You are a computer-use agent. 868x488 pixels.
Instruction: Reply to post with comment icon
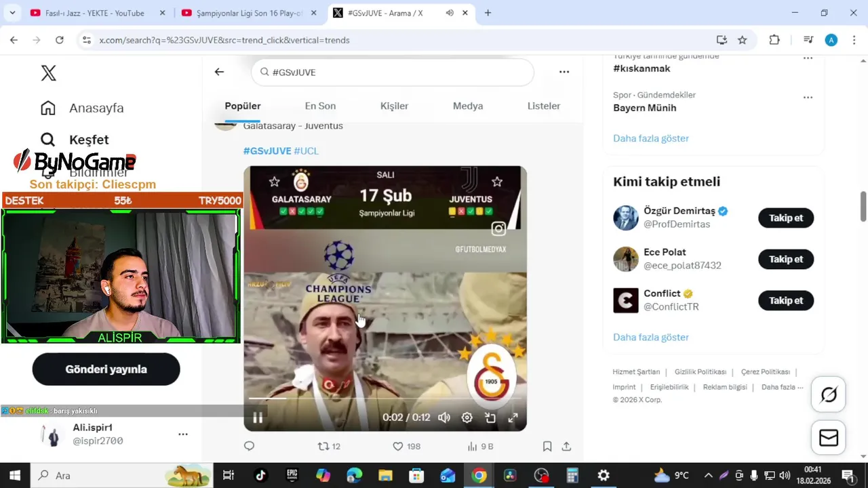point(249,446)
